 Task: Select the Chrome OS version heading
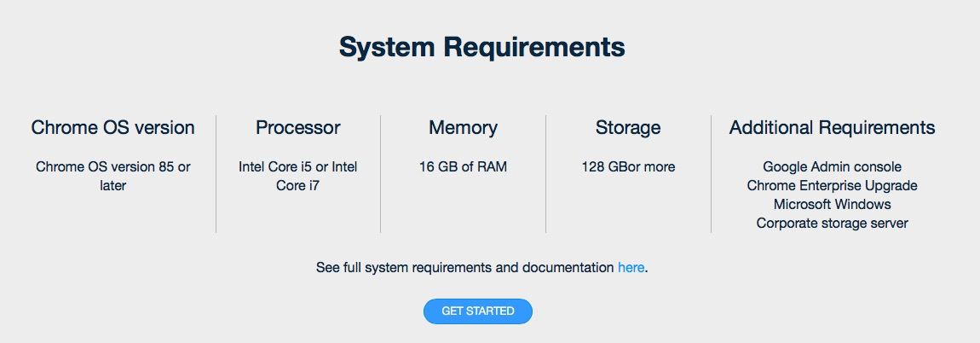point(113,128)
